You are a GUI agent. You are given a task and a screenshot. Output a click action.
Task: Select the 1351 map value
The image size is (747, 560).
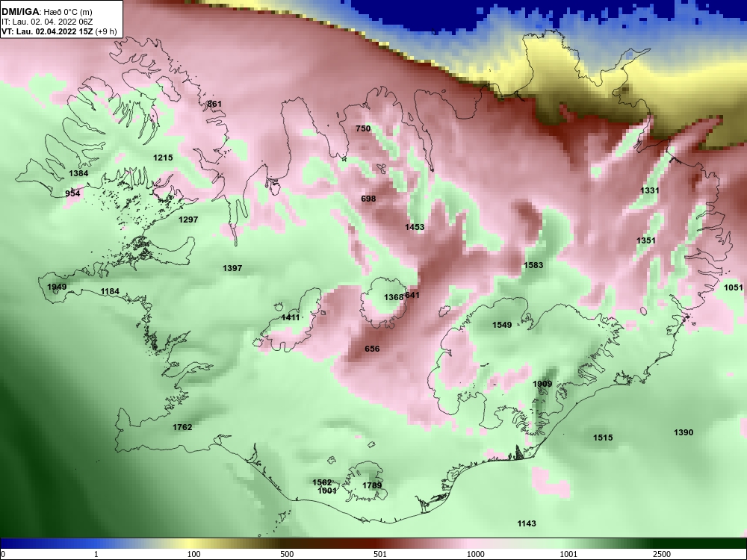pos(646,240)
